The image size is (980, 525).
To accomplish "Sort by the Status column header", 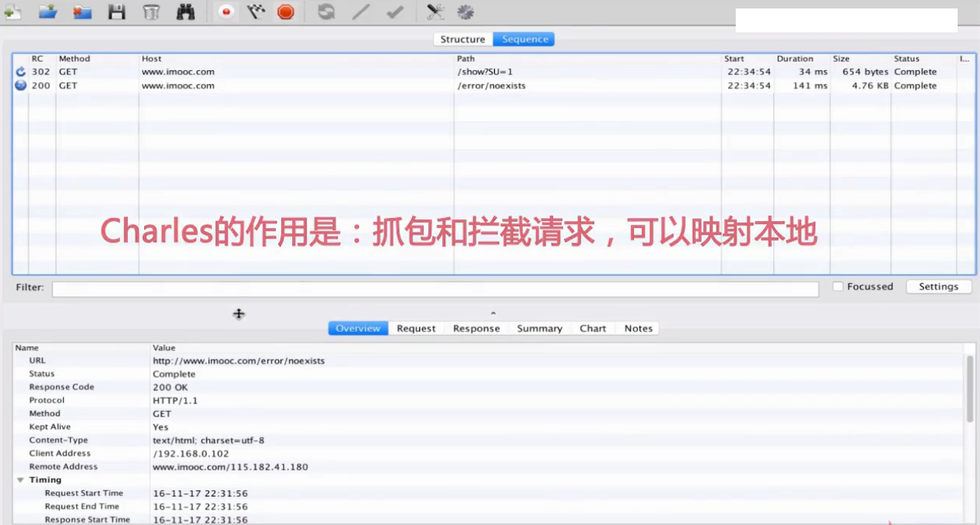I will pos(924,59).
